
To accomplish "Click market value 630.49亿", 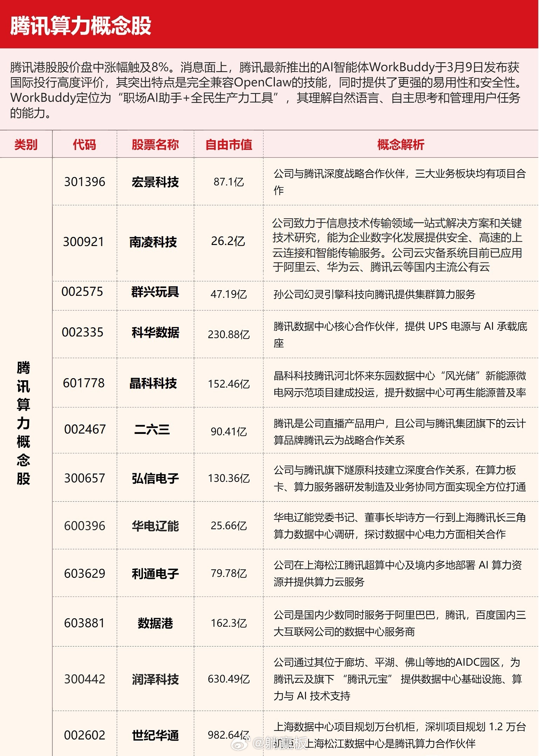I will point(228,679).
